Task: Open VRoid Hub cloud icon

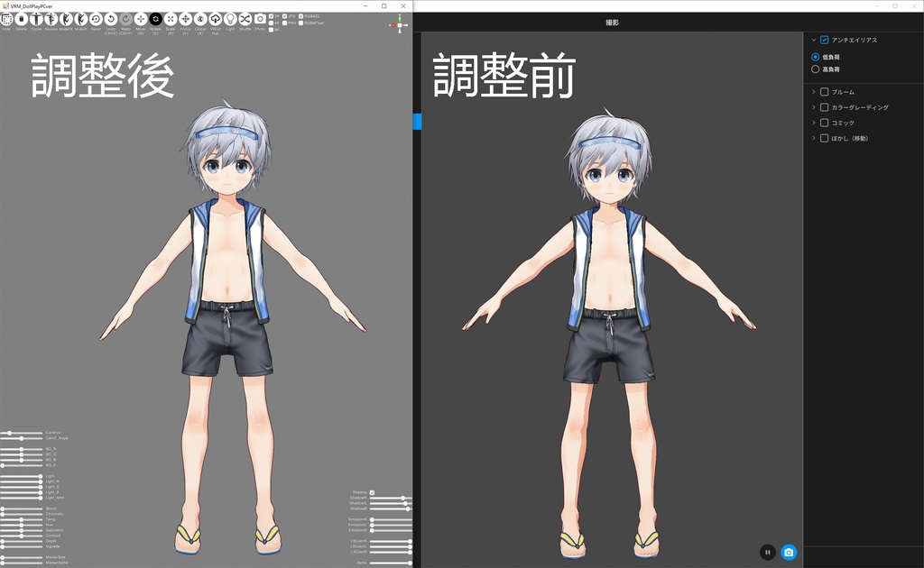Action: point(215,19)
